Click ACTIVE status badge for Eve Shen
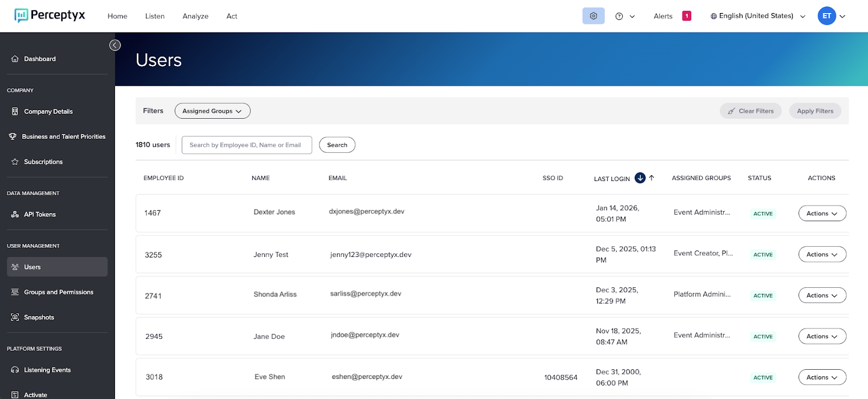Viewport: 868px width, 399px height. click(x=763, y=378)
